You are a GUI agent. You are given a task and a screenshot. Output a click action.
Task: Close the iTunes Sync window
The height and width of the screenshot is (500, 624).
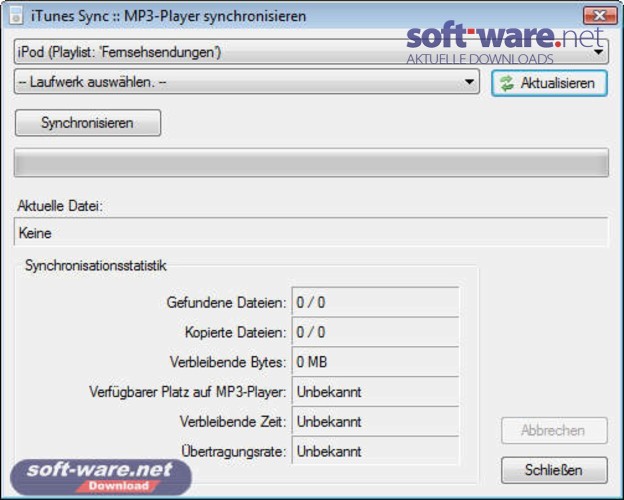(600, 16)
